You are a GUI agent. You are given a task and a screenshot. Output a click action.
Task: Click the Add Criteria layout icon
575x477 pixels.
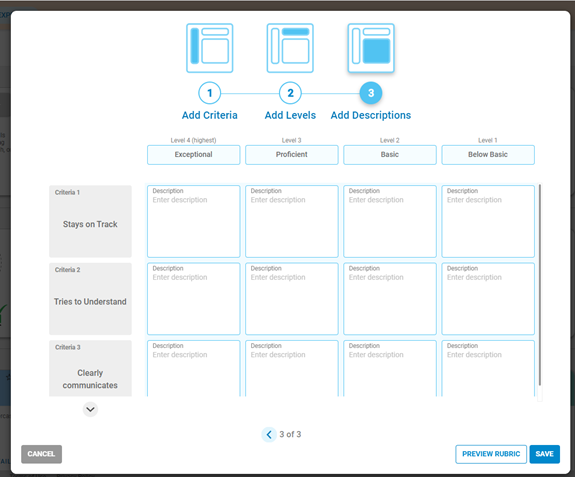point(209,48)
